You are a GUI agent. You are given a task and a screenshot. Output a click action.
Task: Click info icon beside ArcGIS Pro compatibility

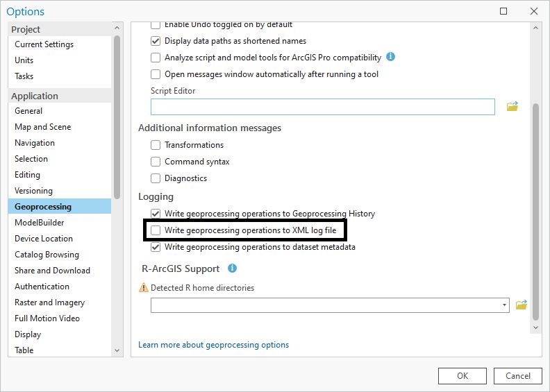click(390, 57)
